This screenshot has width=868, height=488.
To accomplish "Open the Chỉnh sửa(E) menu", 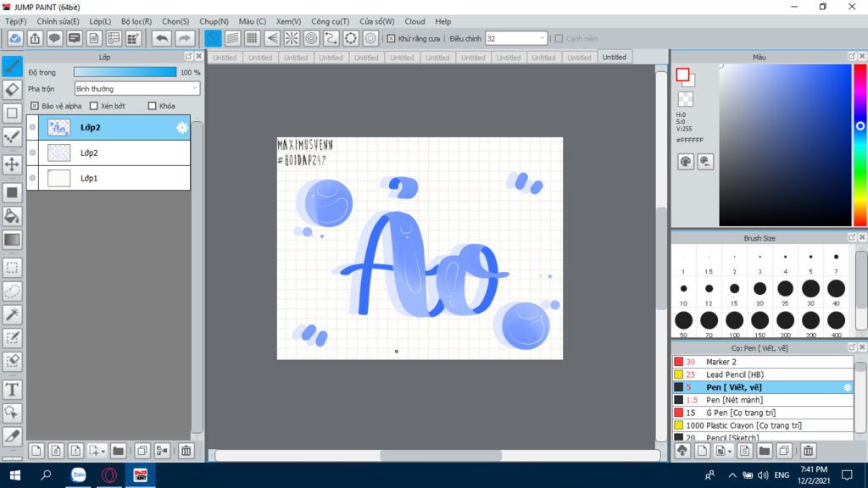I will coord(58,21).
